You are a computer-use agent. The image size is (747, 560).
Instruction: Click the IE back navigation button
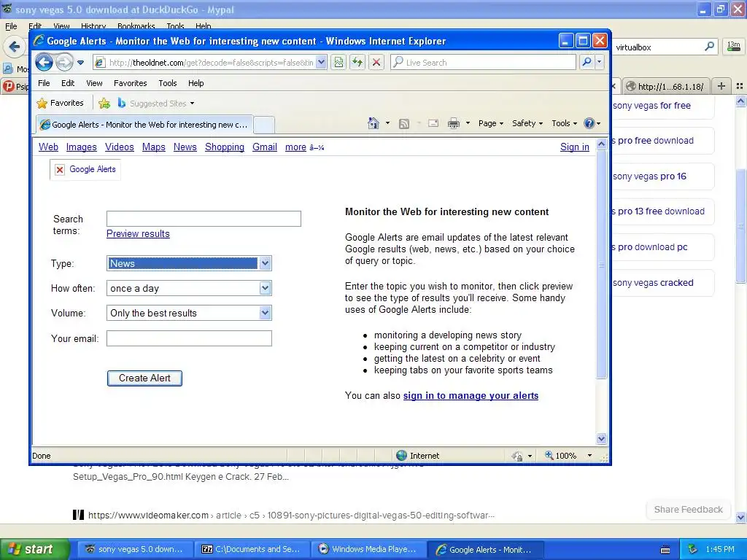[x=44, y=63]
